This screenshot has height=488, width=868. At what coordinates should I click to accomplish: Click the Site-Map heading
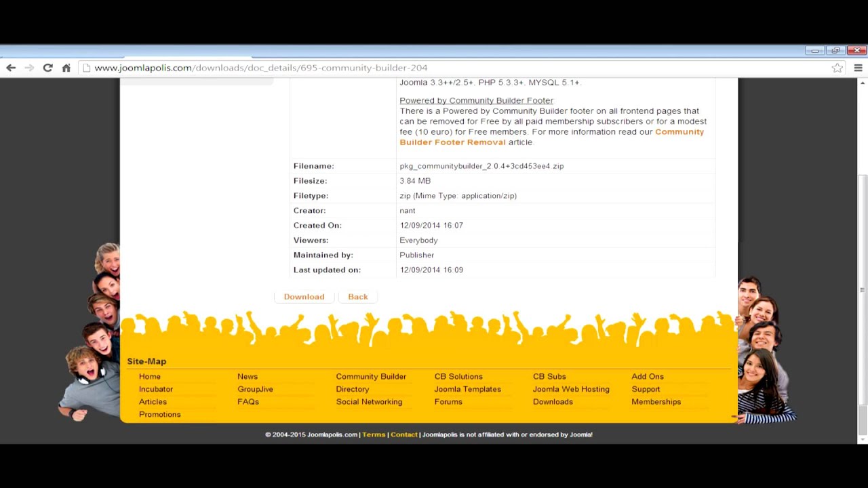pyautogui.click(x=146, y=362)
